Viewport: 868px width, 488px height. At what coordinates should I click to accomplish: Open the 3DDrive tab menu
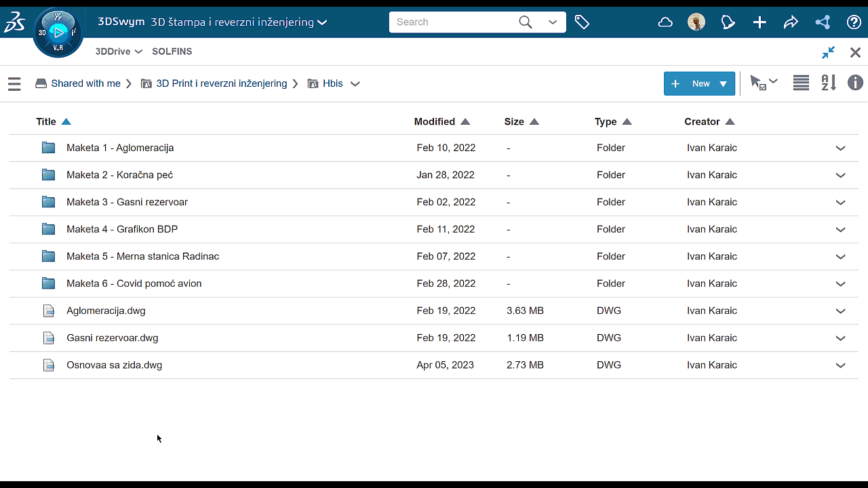[119, 52]
